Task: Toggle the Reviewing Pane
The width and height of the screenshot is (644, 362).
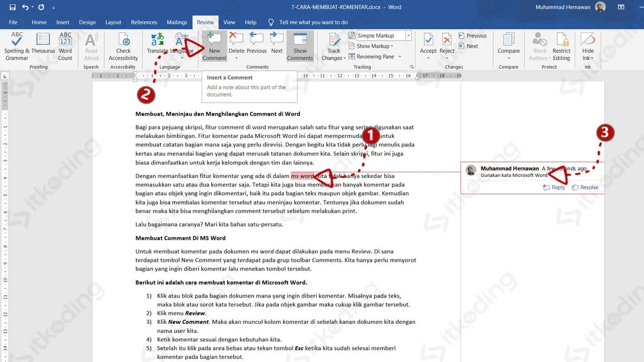Action: 371,57
